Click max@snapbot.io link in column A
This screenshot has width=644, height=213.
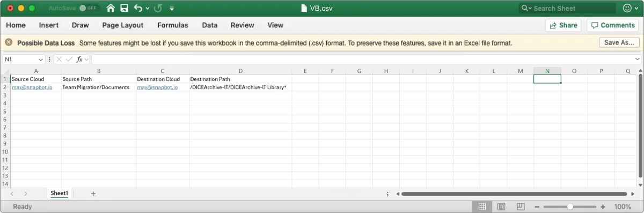tap(32, 87)
